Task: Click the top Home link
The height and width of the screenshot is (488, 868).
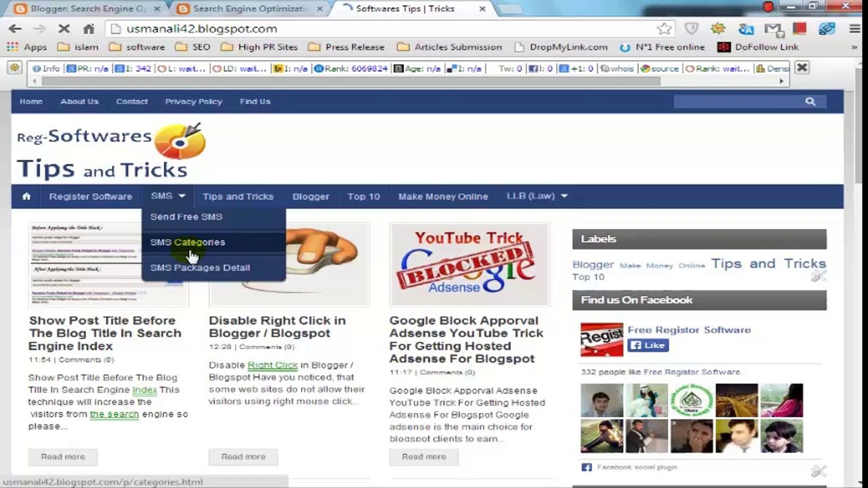Action: click(31, 102)
